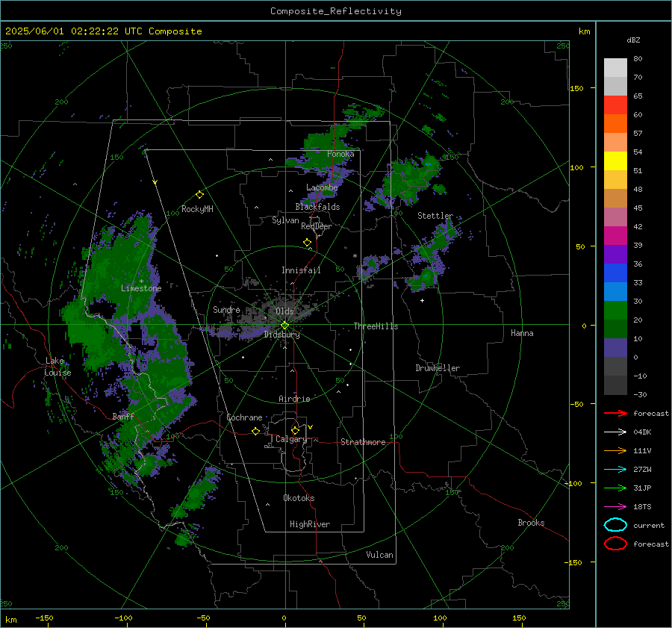Pick the light gray 70-80 dBZ swatch
This screenshot has width=672, height=628.
coord(615,68)
